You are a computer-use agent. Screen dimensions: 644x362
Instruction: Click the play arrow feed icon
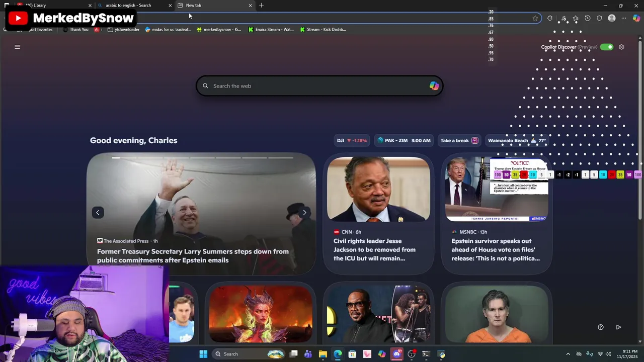[x=618, y=327]
